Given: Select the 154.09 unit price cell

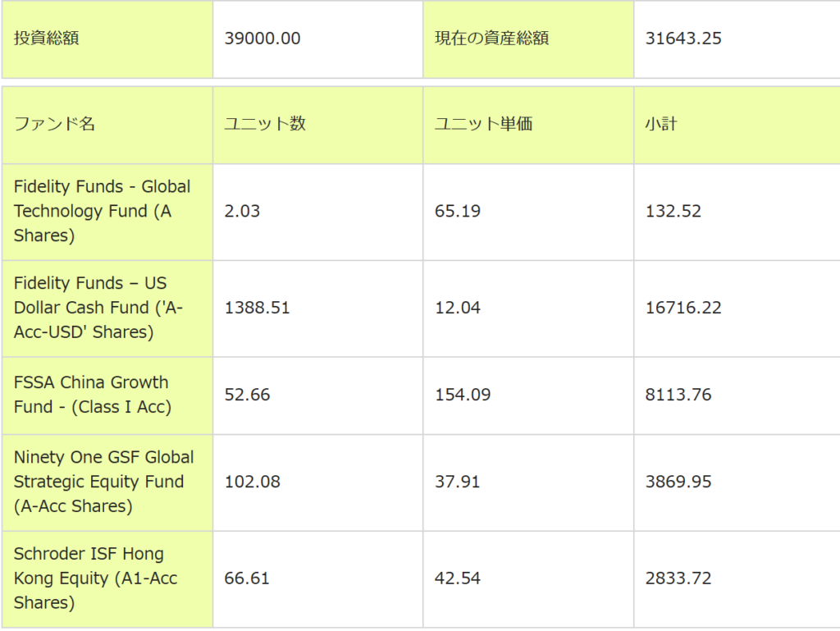Looking at the screenshot, I should (463, 395).
